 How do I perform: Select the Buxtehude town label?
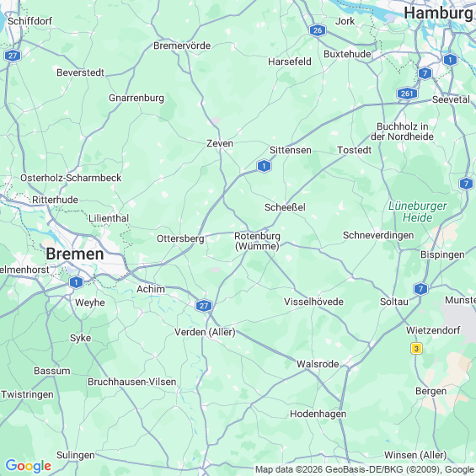pyautogui.click(x=347, y=54)
